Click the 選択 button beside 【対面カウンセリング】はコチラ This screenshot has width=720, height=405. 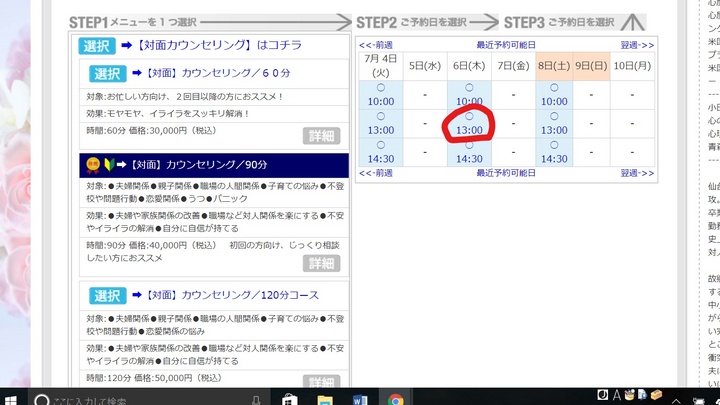tap(96, 45)
